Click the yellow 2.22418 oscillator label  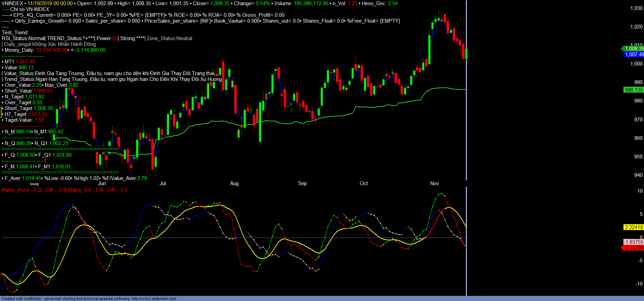click(x=634, y=227)
